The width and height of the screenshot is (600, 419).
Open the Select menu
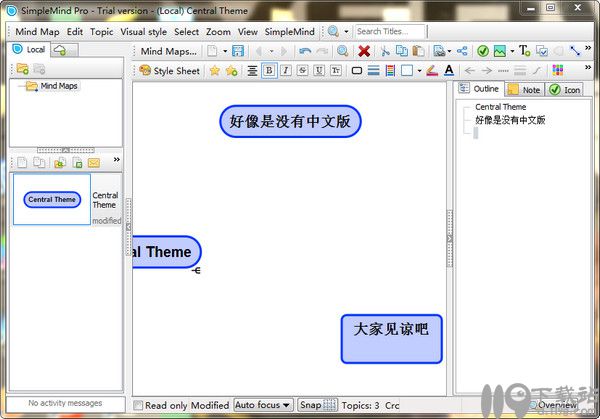pos(186,32)
